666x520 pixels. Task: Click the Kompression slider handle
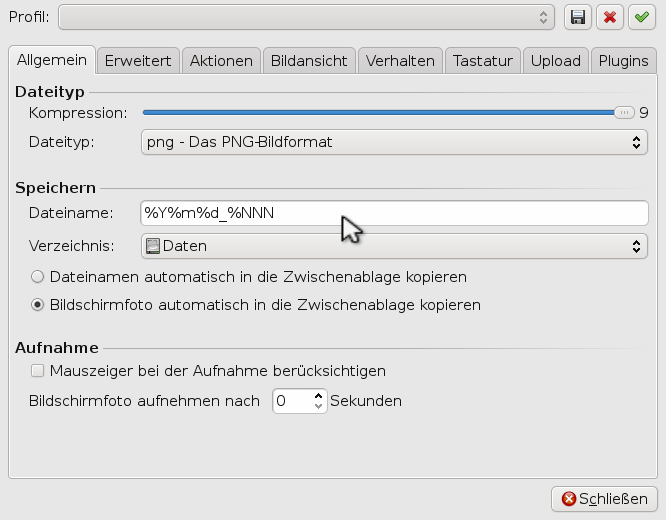(625, 113)
